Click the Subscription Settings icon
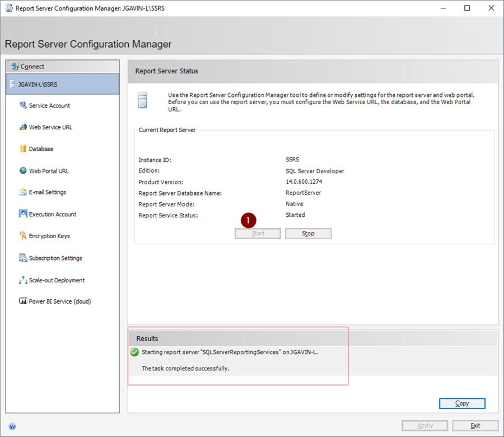This screenshot has width=504, height=437. 23,258
